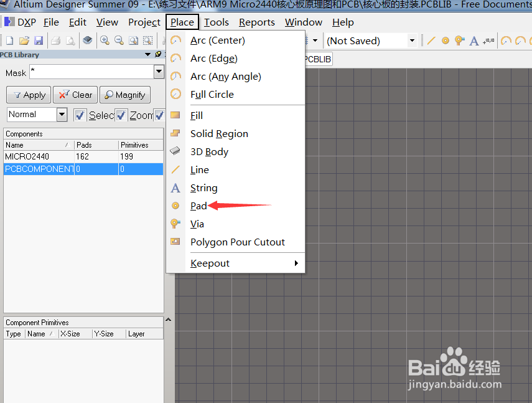
Task: Open the Mask field dropdown arrow
Action: (159, 72)
